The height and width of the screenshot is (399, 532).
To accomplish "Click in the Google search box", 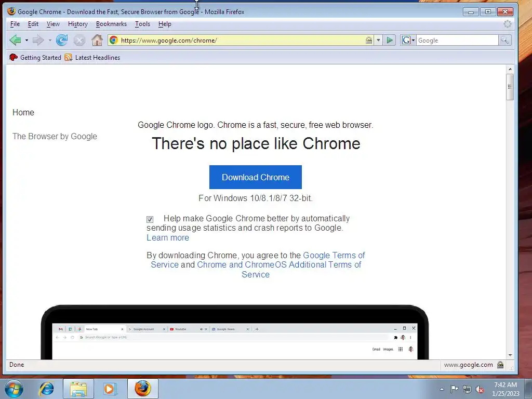I will coord(457,41).
